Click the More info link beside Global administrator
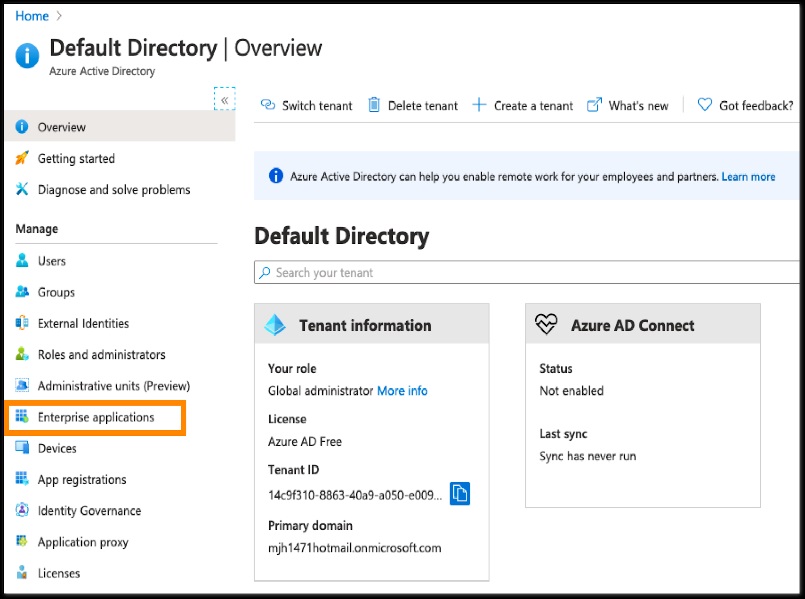Image resolution: width=805 pixels, height=599 pixels. point(402,391)
